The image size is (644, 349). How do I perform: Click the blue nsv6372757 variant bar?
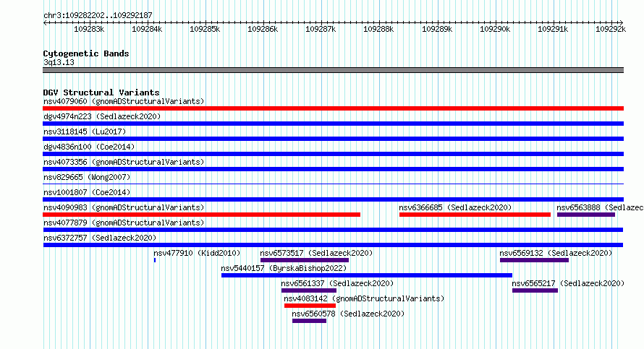click(333, 245)
